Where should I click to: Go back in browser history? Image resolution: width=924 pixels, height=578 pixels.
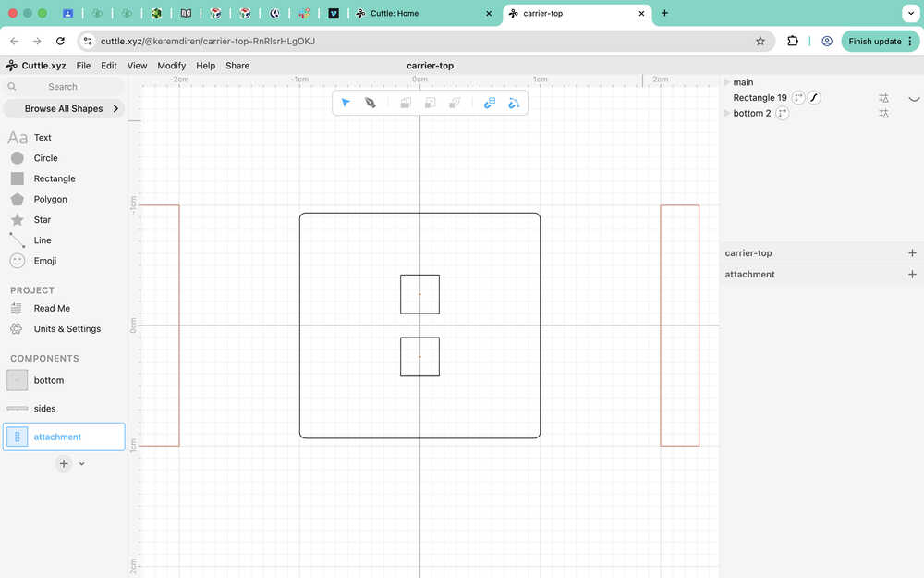[x=15, y=41]
